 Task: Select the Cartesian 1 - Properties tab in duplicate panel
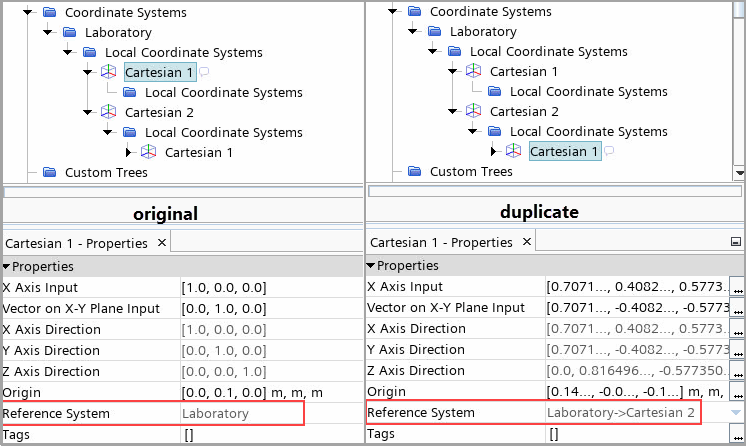(441, 243)
